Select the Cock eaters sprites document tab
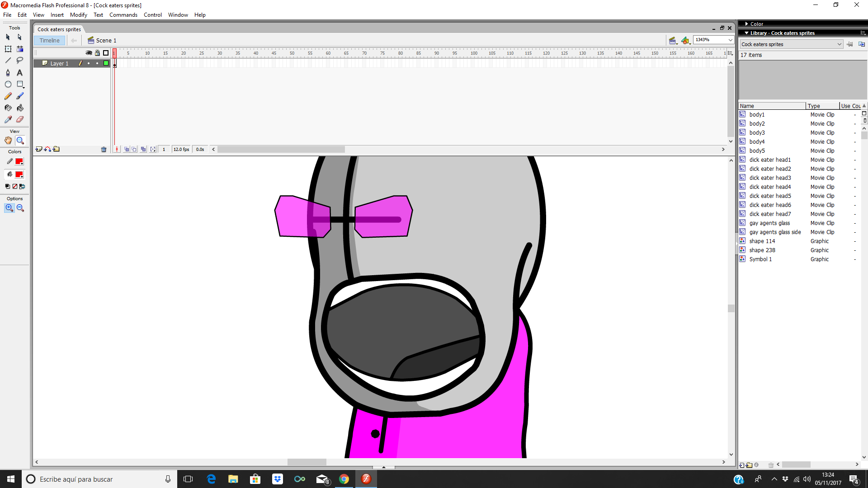This screenshot has width=868, height=488. coord(59,29)
